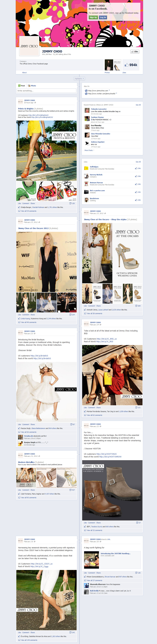
Task: Open the JIMMY CHOO page profile picture
Action: coord(29,46)
